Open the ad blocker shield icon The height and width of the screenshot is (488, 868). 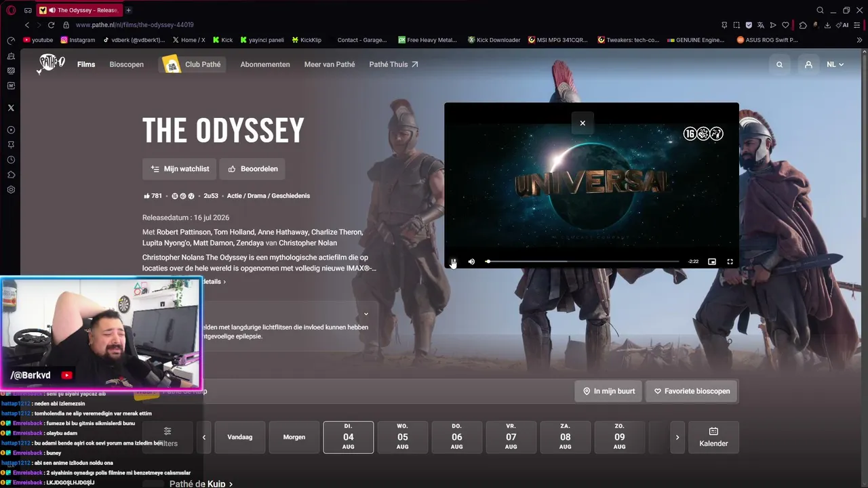[x=749, y=25]
